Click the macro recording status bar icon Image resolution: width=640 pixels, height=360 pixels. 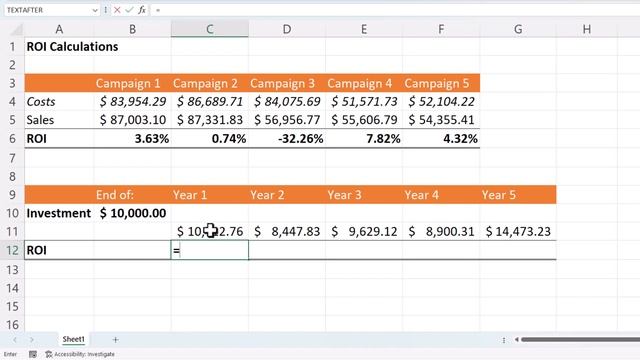[x=33, y=354]
